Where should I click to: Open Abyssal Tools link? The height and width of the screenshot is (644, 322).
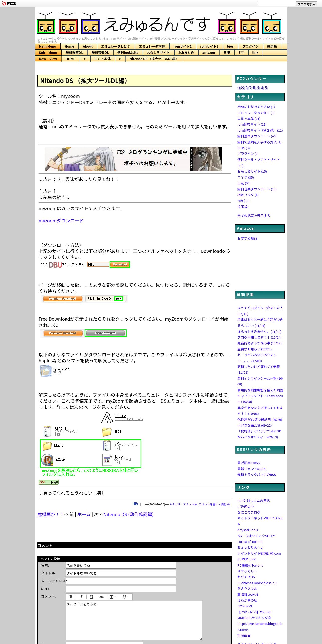click(x=248, y=530)
